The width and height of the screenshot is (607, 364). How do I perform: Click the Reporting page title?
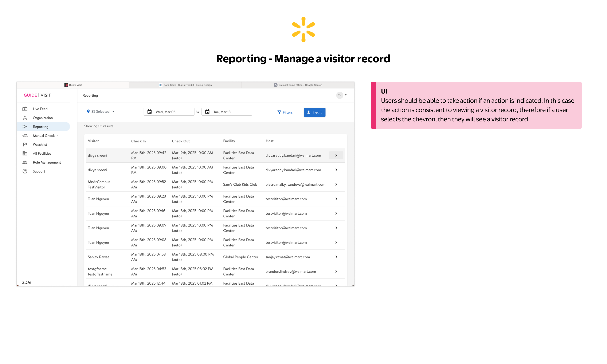(x=90, y=95)
